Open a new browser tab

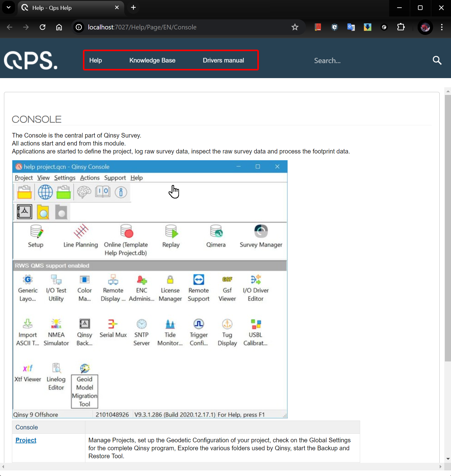pyautogui.click(x=133, y=8)
